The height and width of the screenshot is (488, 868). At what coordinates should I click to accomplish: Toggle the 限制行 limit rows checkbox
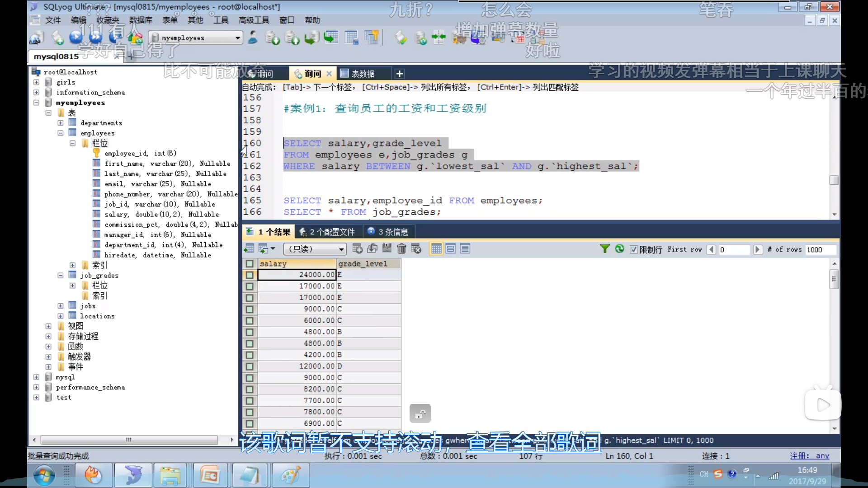[634, 249]
